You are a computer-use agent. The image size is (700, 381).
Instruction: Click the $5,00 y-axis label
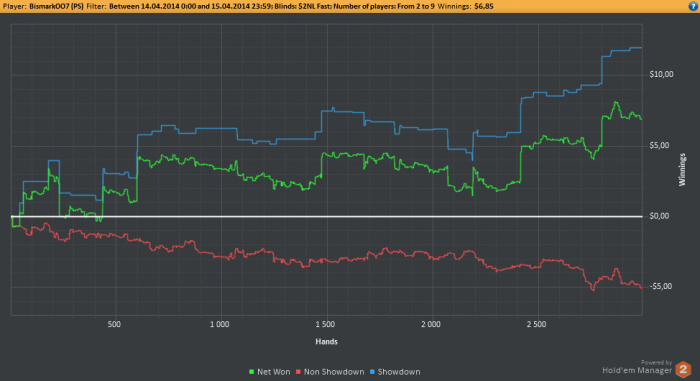pos(659,145)
